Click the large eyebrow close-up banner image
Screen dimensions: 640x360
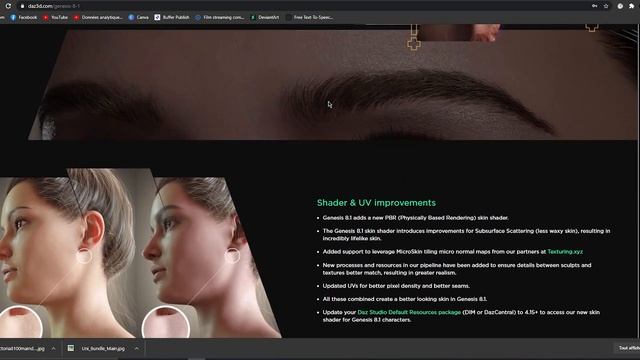(x=333, y=84)
